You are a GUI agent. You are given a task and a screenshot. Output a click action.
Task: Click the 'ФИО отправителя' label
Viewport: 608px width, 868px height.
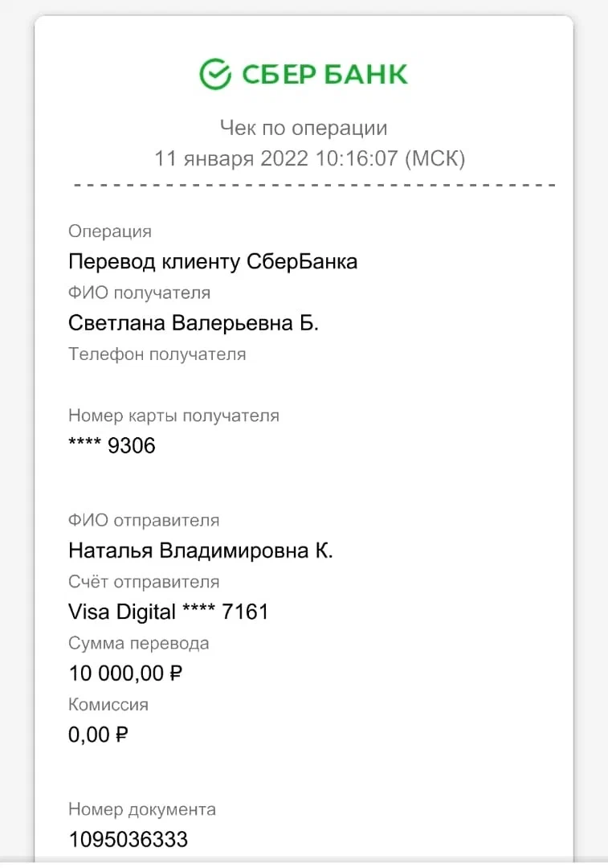144,520
